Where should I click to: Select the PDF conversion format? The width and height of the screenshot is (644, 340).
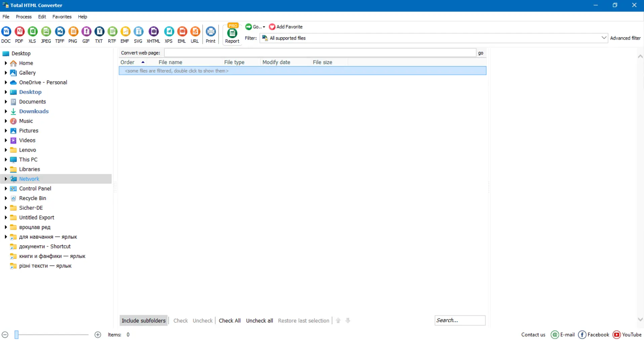(19, 34)
